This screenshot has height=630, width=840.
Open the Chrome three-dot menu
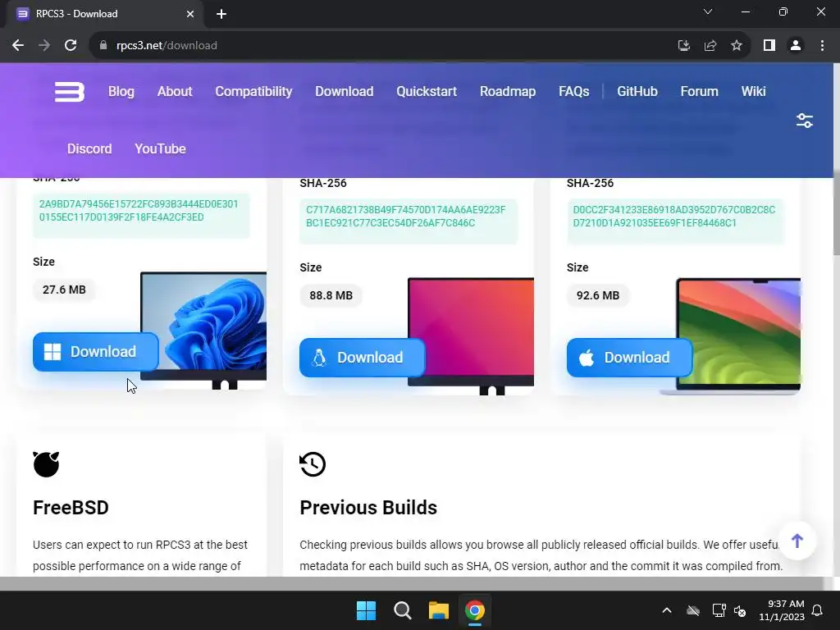click(x=822, y=46)
